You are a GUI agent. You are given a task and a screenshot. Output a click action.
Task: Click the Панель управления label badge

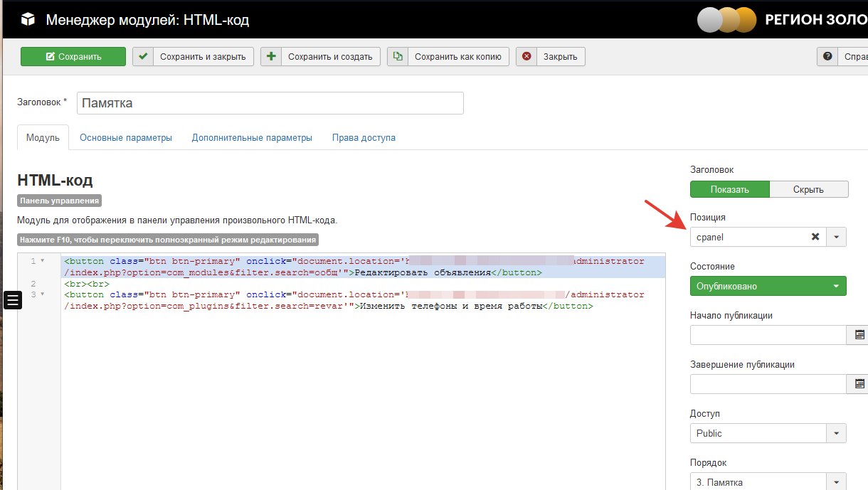coord(59,201)
